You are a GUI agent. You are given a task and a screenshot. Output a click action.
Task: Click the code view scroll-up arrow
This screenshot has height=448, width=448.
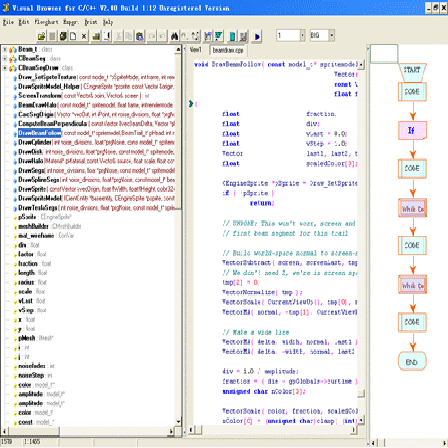point(361,64)
